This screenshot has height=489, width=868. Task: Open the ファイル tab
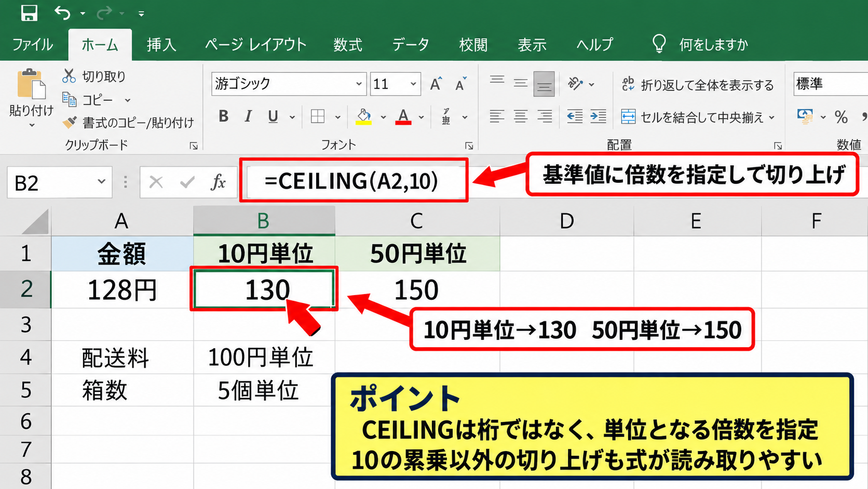click(x=32, y=45)
